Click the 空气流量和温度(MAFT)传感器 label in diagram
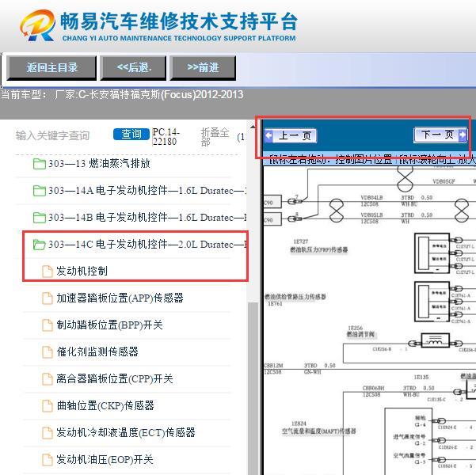 [318, 431]
